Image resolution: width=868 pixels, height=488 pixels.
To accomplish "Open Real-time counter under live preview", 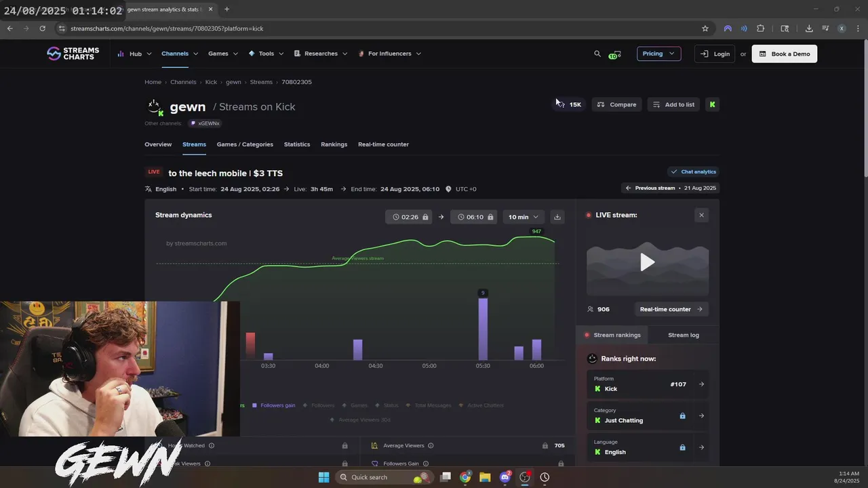I will (671, 309).
